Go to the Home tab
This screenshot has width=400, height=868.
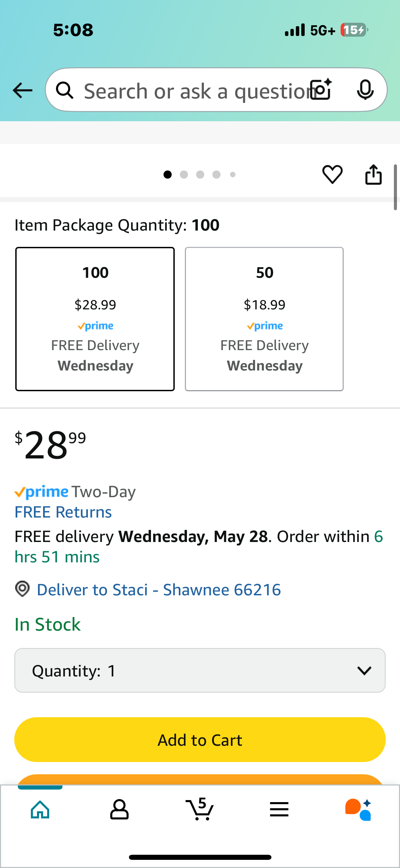coord(40,809)
